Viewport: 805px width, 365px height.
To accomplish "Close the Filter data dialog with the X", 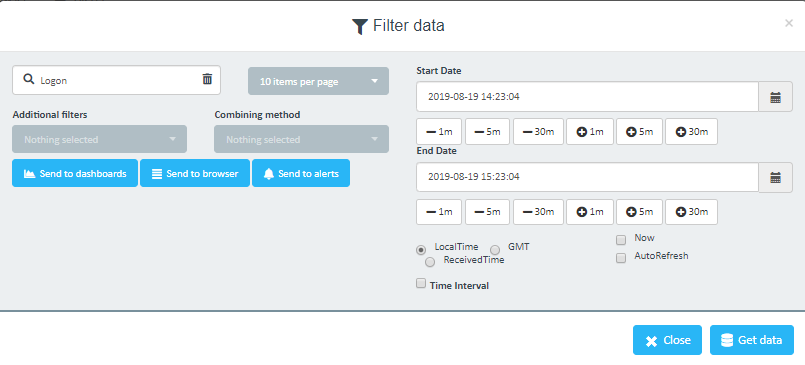I will [789, 23].
